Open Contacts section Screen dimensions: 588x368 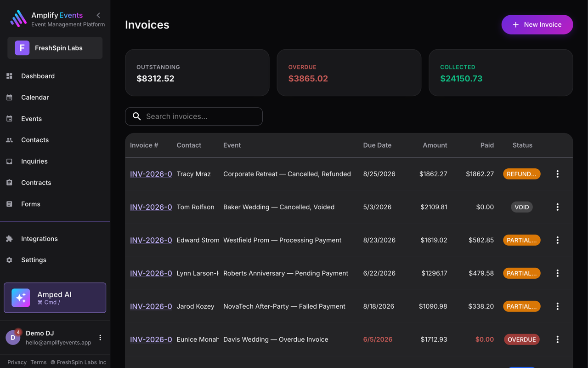(55, 140)
